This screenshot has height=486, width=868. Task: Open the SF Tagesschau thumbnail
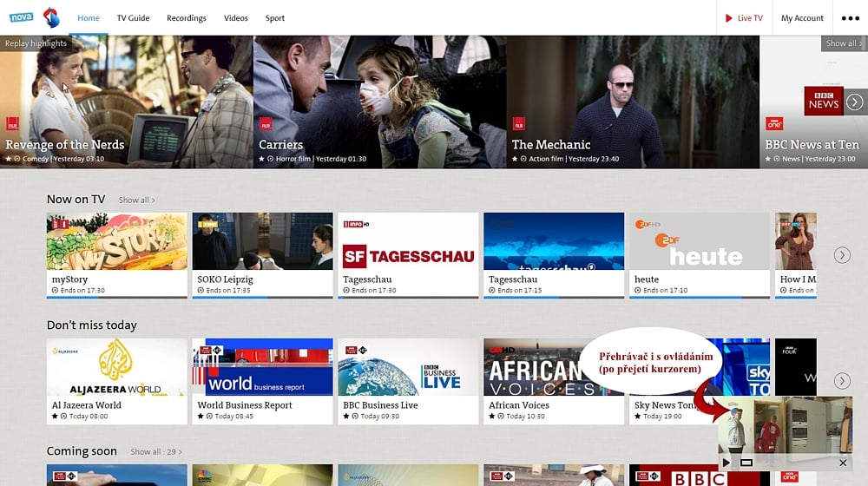click(x=408, y=241)
